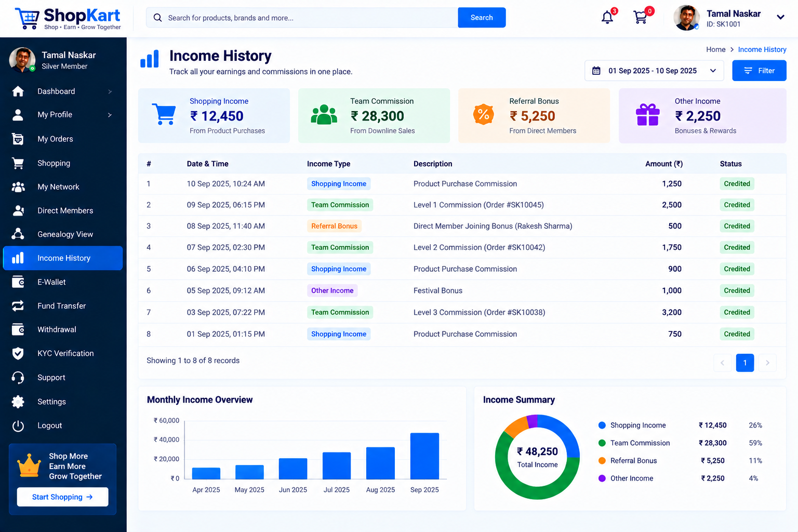The image size is (798, 532).
Task: Click the My Orders bag icon
Action: click(x=18, y=139)
